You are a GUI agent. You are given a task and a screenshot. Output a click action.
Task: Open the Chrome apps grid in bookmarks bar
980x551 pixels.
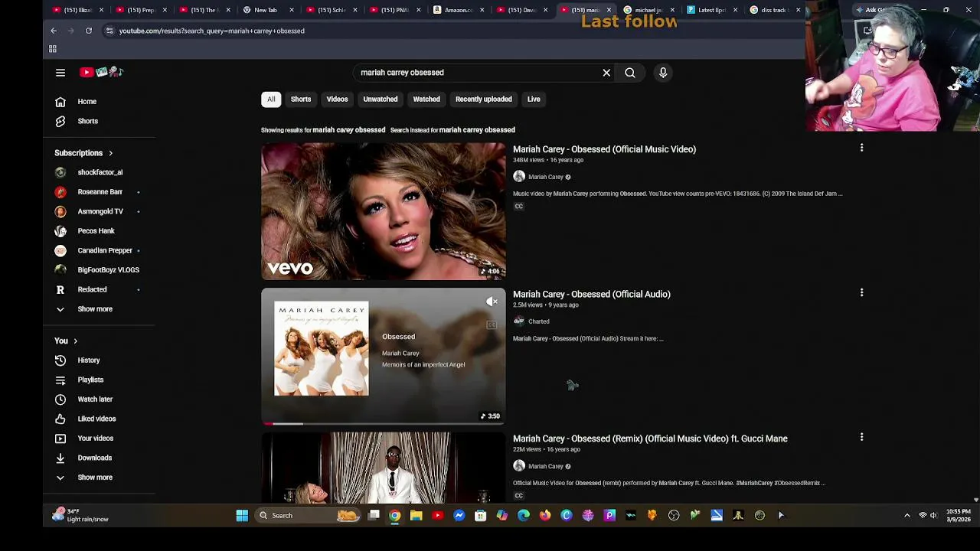pyautogui.click(x=53, y=49)
